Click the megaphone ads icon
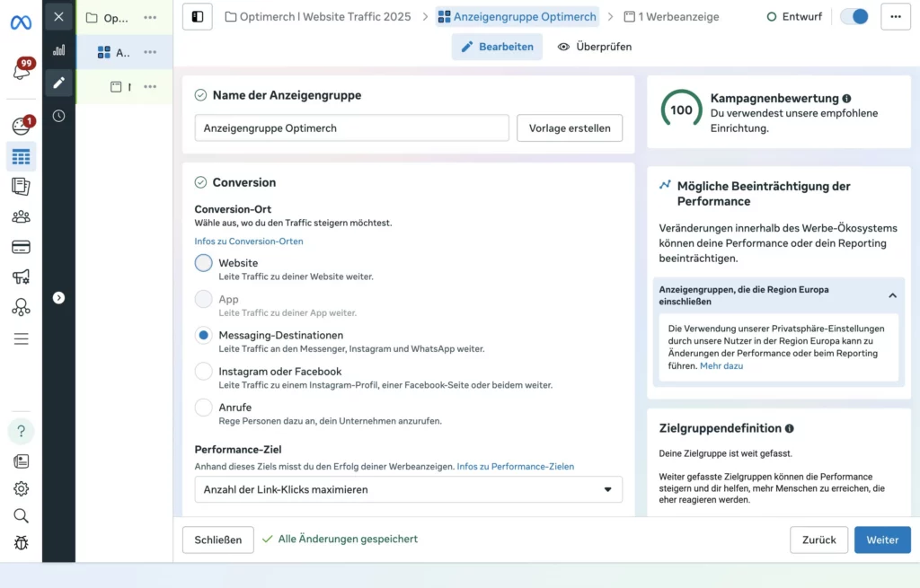Image resolution: width=920 pixels, height=588 pixels. (21, 277)
